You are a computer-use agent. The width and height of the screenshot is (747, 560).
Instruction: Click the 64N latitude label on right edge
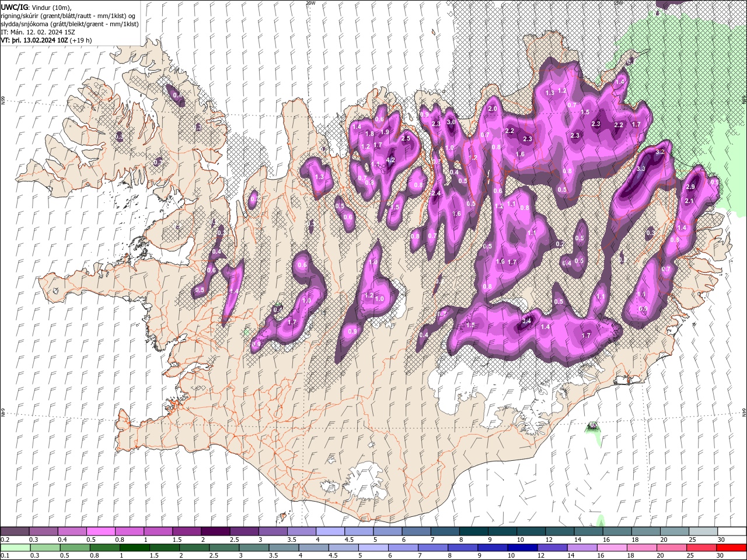(744, 412)
